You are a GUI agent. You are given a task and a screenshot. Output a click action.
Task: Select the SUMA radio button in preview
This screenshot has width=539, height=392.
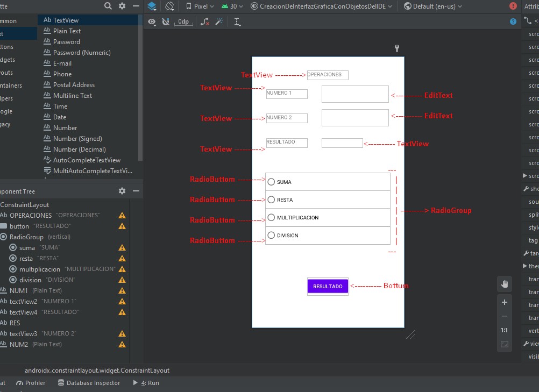(271, 182)
